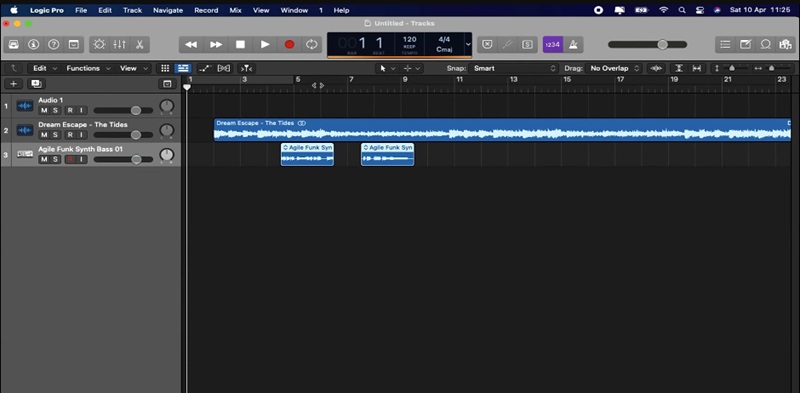
Task: Open Command-click marquee tool dropdown
Action: [412, 68]
